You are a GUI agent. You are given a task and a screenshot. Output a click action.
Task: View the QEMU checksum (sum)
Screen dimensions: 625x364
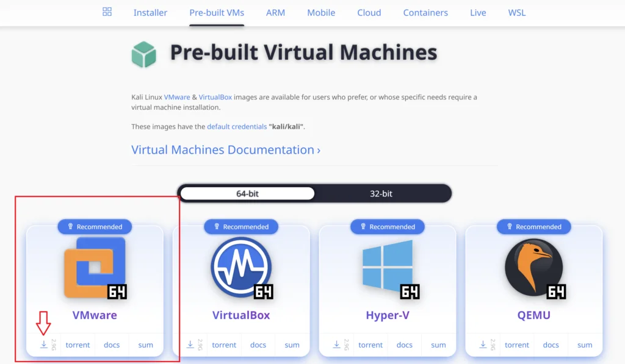(x=584, y=345)
